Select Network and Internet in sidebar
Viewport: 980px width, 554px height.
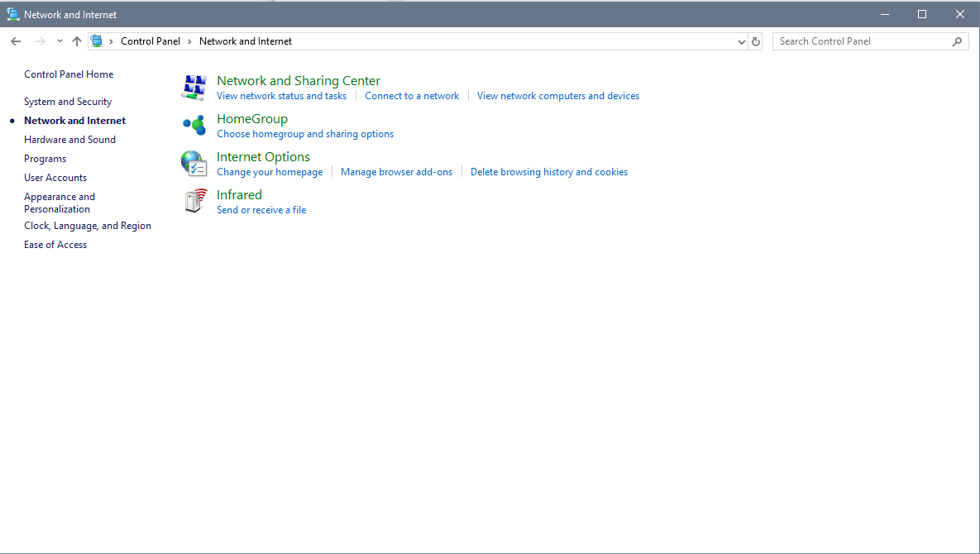pos(74,121)
